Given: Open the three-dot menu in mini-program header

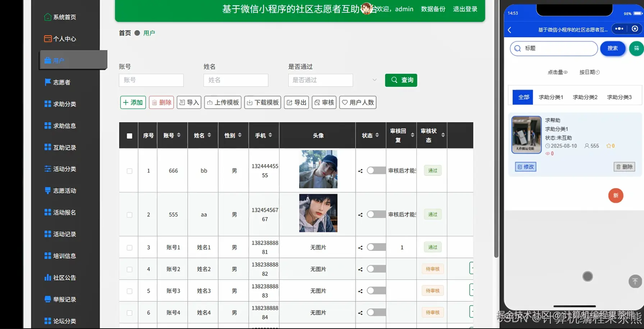Looking at the screenshot, I should (620, 29).
